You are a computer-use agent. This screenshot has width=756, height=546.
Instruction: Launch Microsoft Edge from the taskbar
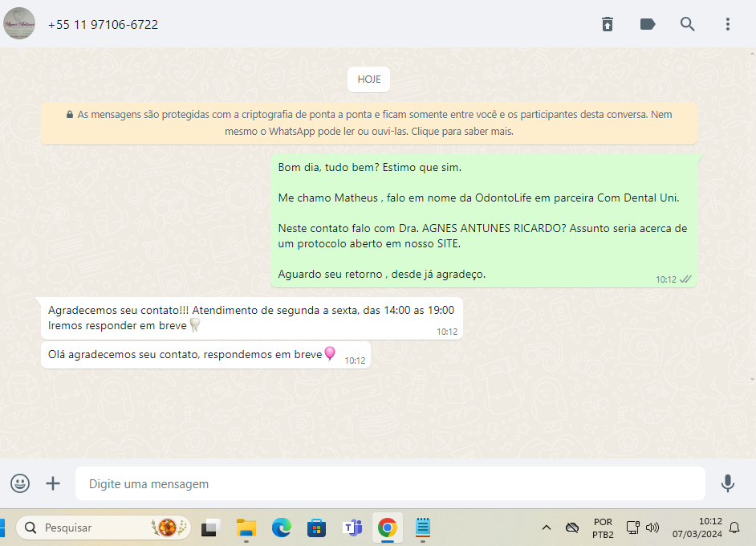pos(281,528)
